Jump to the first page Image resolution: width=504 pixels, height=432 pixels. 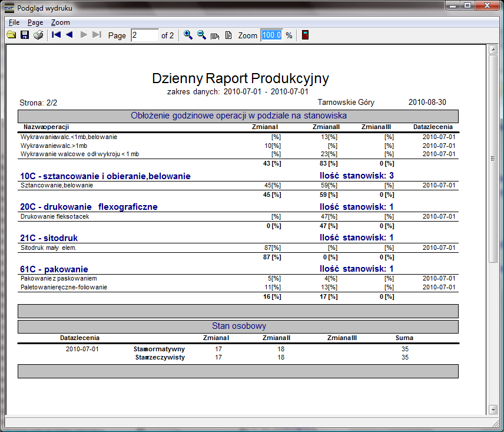[57, 35]
